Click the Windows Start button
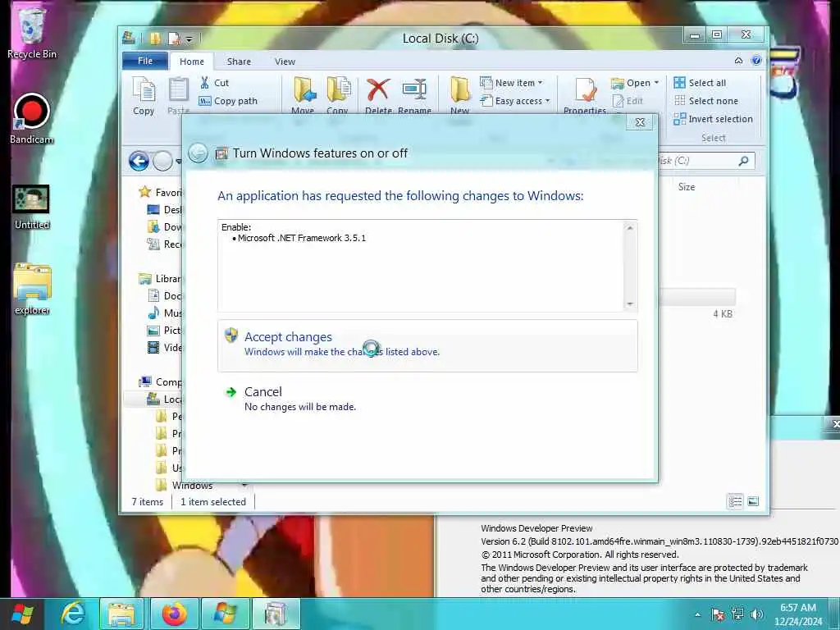Viewport: 840px width, 630px height. [x=22, y=614]
